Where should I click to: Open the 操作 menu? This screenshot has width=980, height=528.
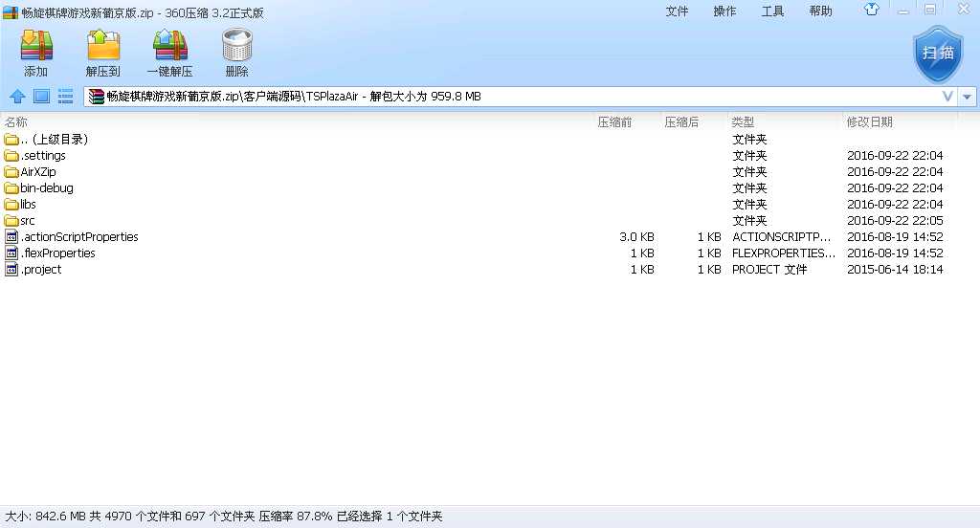point(725,11)
